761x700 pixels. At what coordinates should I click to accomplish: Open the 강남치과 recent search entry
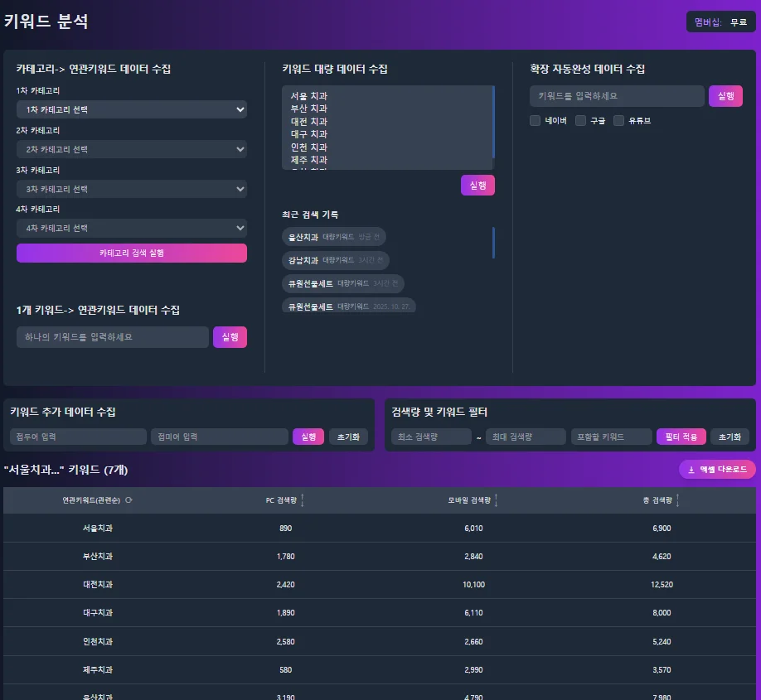click(x=334, y=260)
